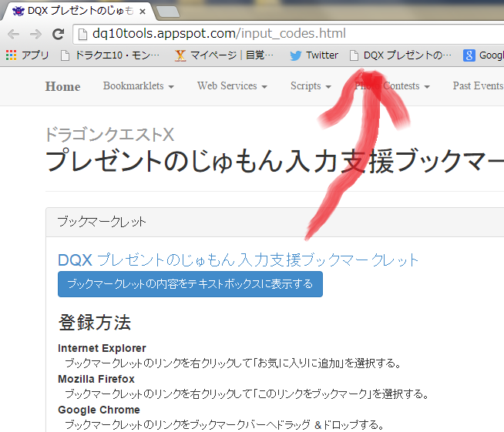
Task: Click the browser forward arrow
Action: [35, 34]
